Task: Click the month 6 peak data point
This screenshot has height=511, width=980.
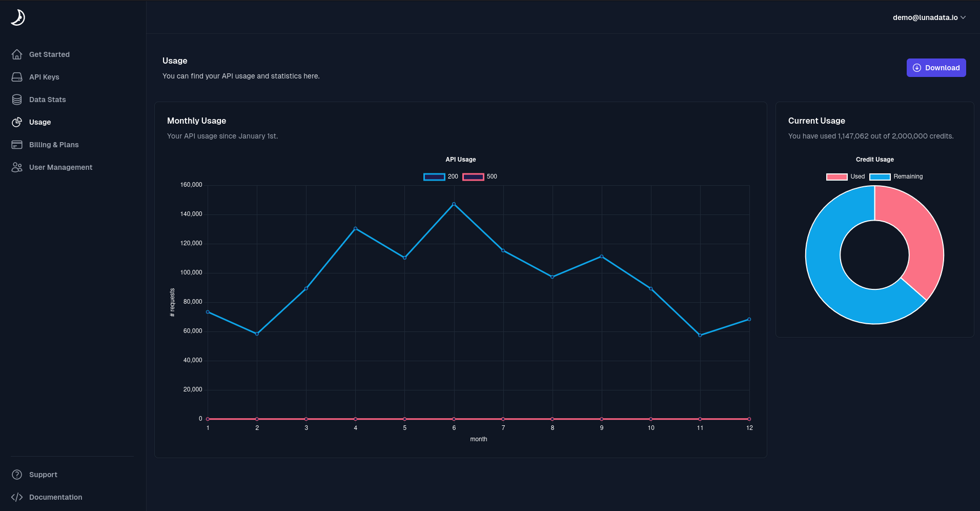Action: click(454, 204)
